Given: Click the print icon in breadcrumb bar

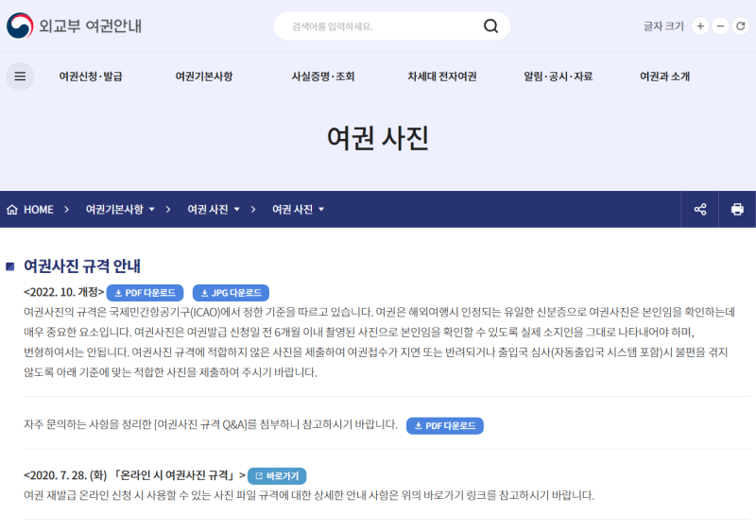Looking at the screenshot, I should tap(737, 210).
